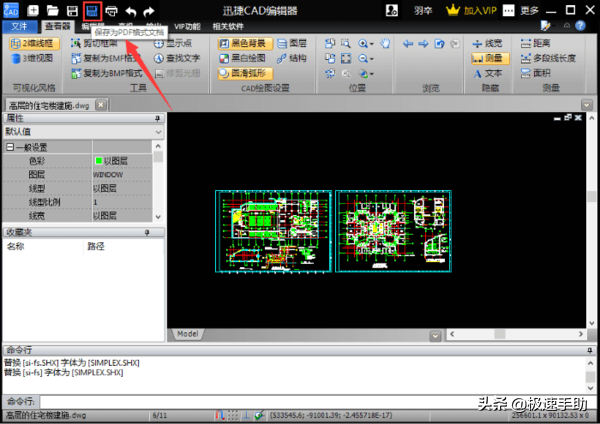Toggle grid dots icon in status bar

[233, 415]
